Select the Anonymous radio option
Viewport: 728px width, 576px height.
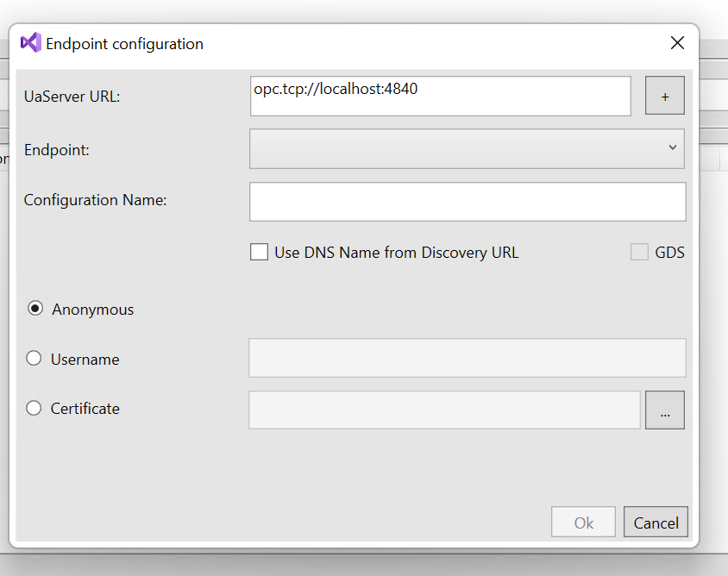(35, 309)
